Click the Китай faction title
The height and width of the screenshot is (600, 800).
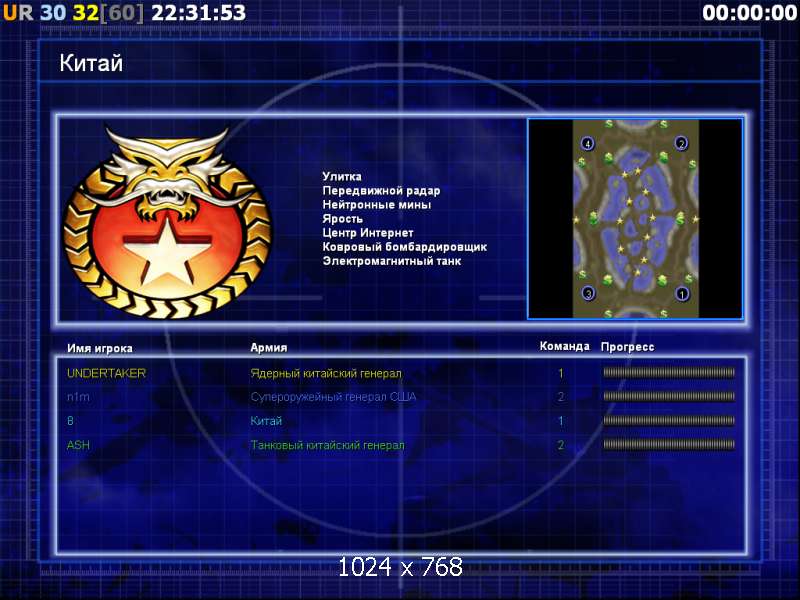coord(91,63)
